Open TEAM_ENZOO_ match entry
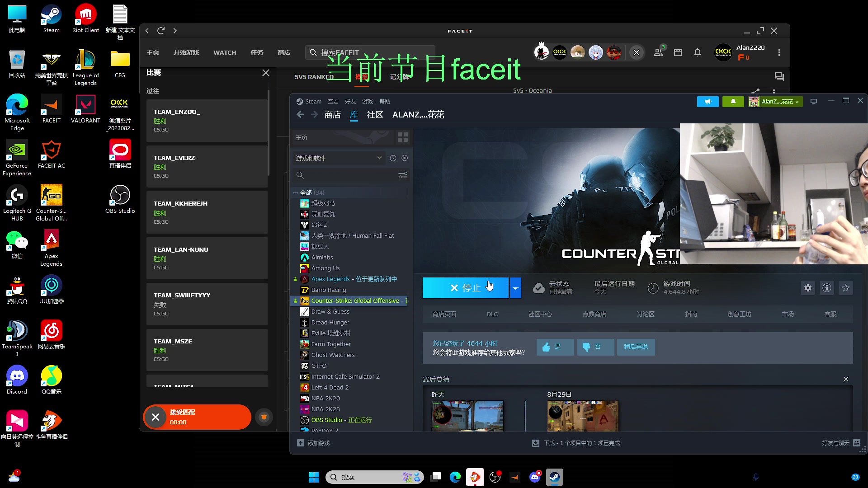This screenshot has height=488, width=868. click(x=207, y=121)
